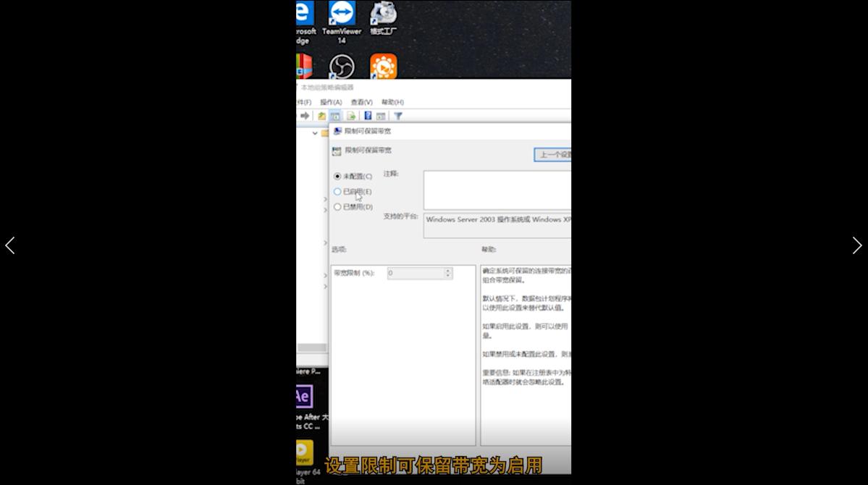The image size is (868, 485).
Task: Choose the 未配置 radio button
Action: (x=337, y=176)
